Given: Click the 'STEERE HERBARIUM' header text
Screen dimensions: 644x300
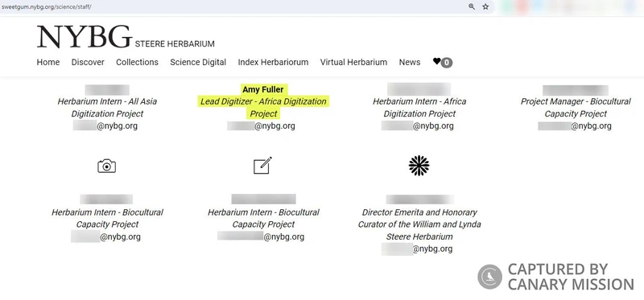Looking at the screenshot, I should (175, 44).
